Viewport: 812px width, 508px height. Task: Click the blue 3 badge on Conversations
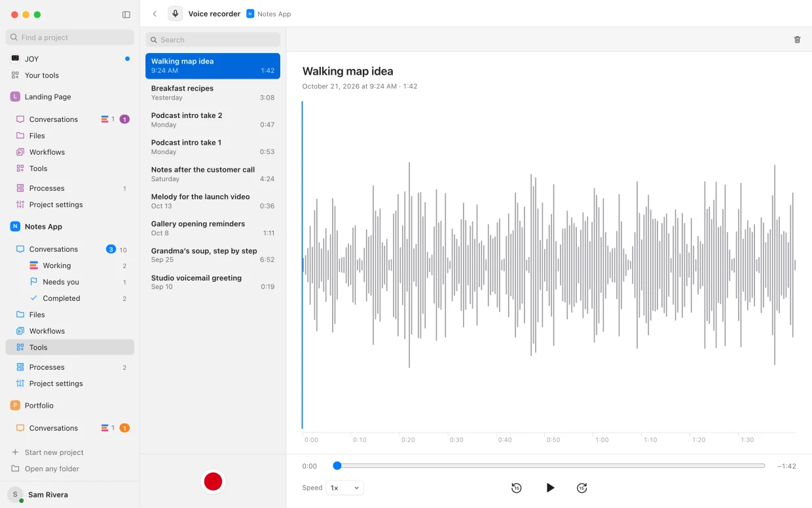pos(111,249)
